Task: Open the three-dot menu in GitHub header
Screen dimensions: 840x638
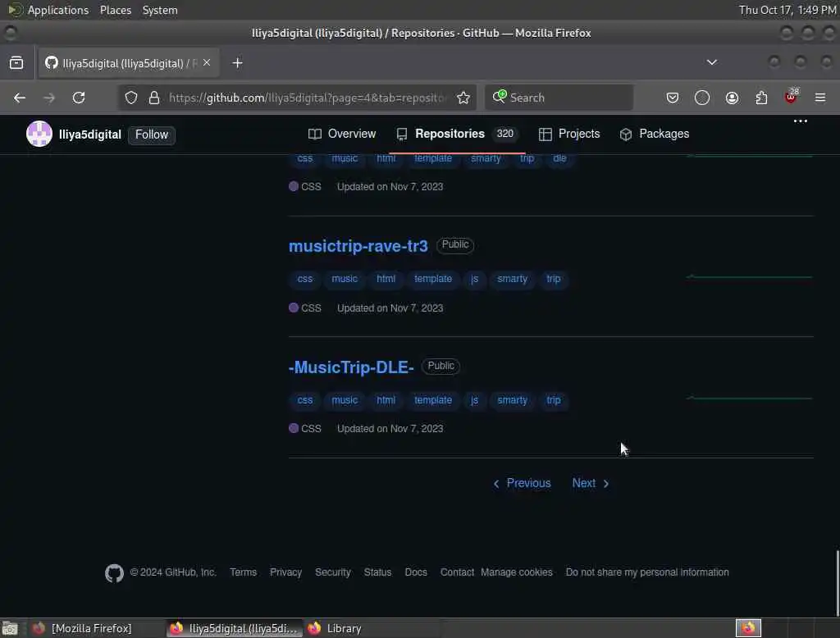Action: tap(801, 121)
